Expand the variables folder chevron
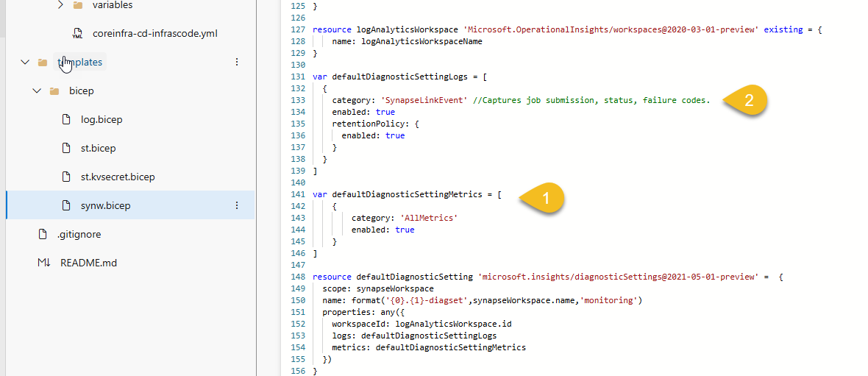This screenshot has width=868, height=376. click(61, 5)
